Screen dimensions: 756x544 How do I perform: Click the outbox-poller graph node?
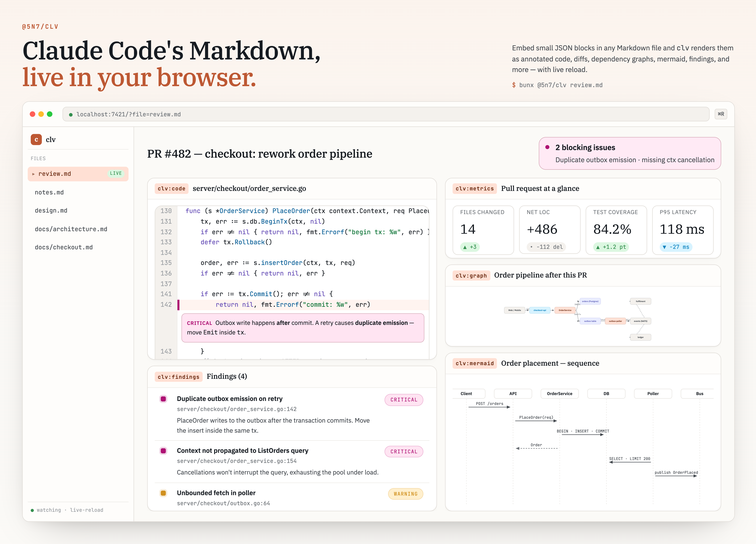point(615,321)
